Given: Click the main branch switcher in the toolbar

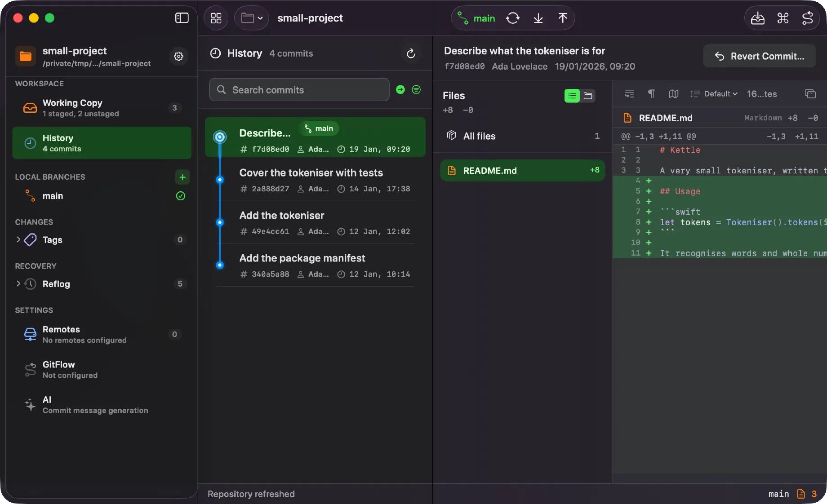Looking at the screenshot, I should point(476,18).
